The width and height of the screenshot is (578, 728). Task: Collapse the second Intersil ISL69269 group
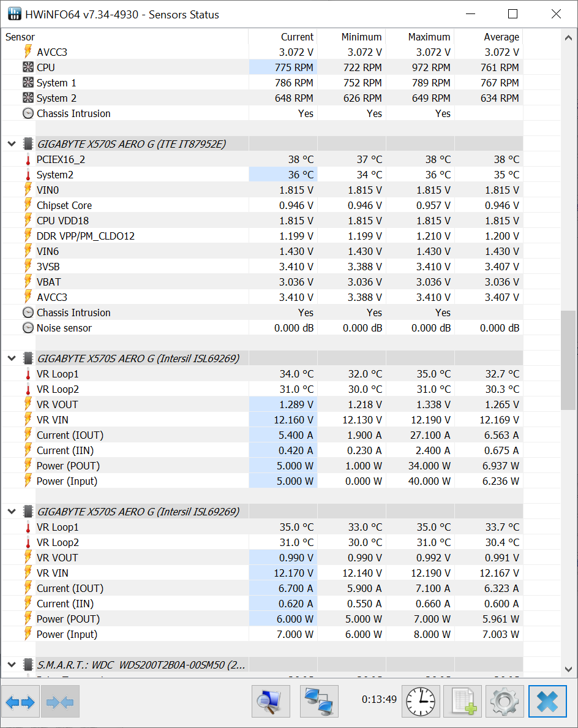(x=12, y=512)
